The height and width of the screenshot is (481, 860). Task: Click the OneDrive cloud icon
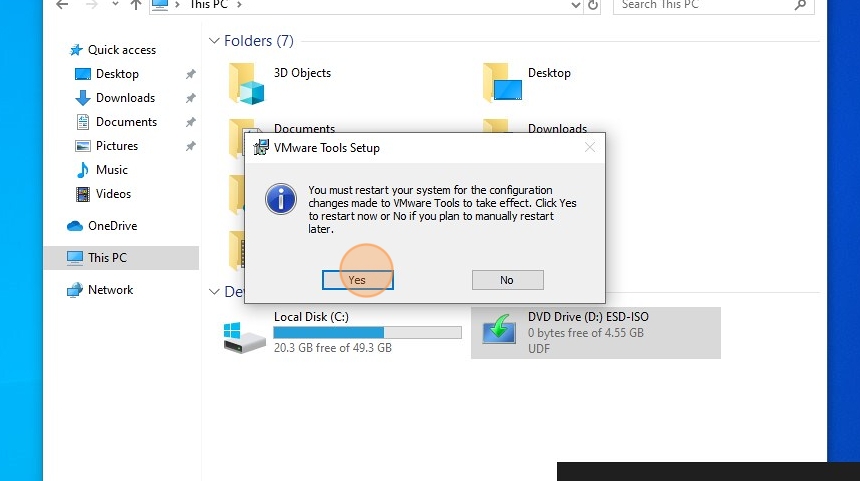click(75, 226)
